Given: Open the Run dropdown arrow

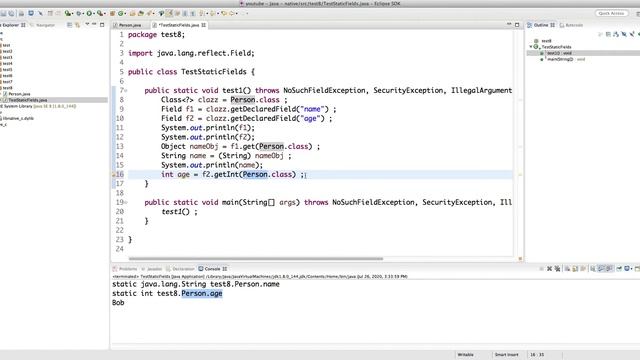Looking at the screenshot, I should coord(93,13).
